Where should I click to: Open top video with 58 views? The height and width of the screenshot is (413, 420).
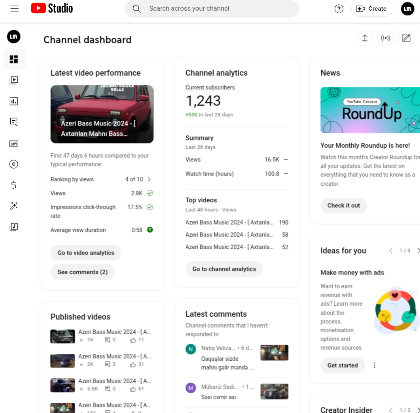point(237,235)
